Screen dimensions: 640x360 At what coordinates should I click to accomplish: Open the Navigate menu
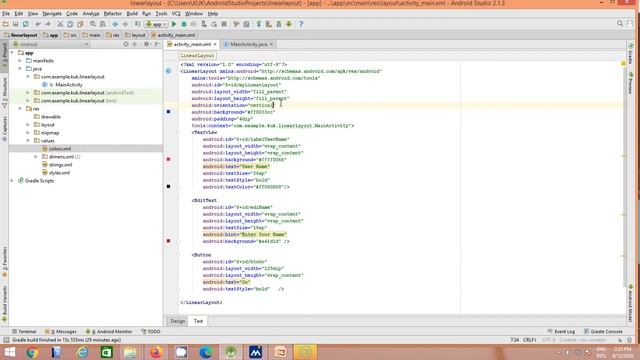pyautogui.click(x=52, y=13)
